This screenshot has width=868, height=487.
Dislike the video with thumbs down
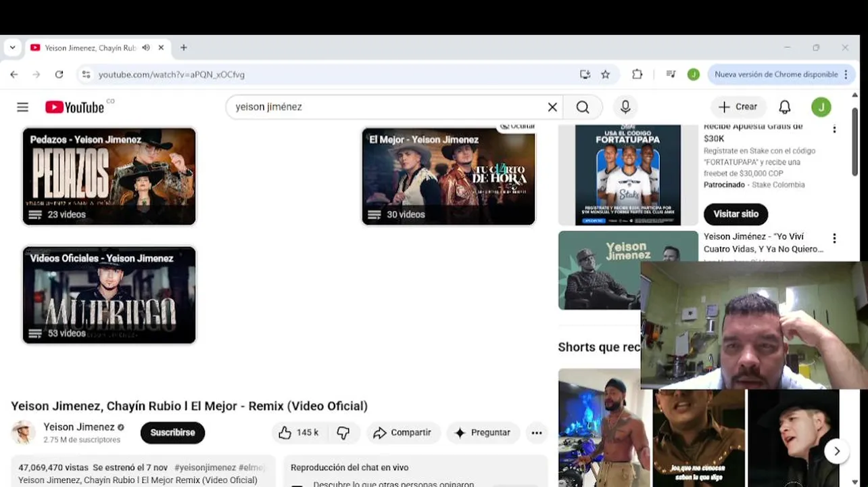(x=343, y=433)
